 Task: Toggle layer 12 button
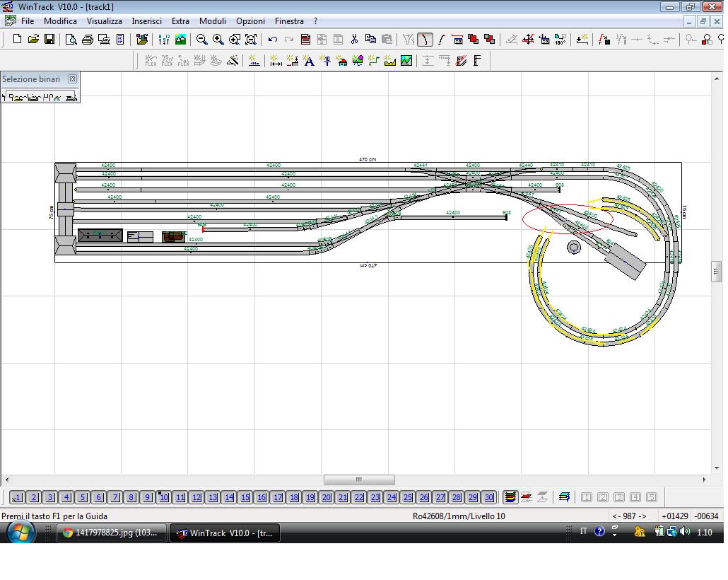pyautogui.click(x=196, y=497)
